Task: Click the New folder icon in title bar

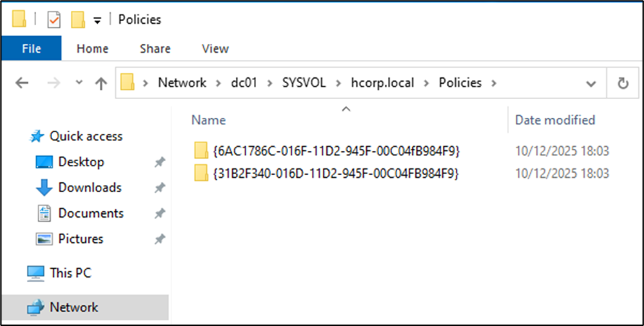Action: click(78, 20)
